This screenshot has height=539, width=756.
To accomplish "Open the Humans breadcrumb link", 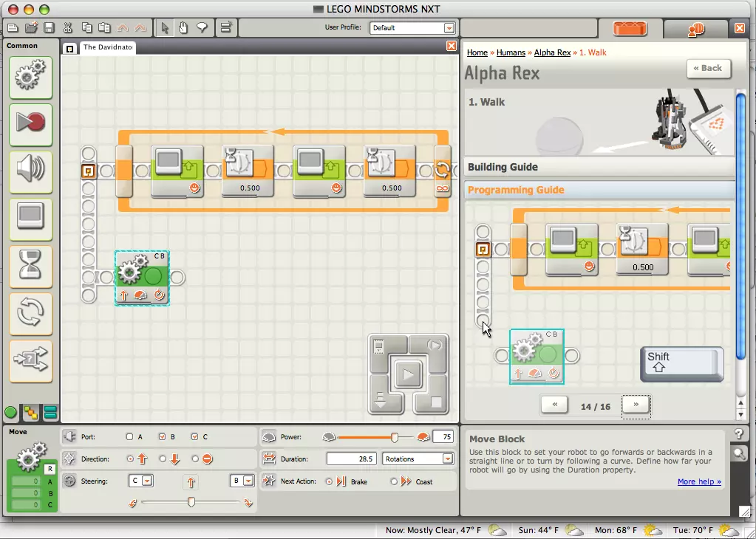I will pos(511,52).
